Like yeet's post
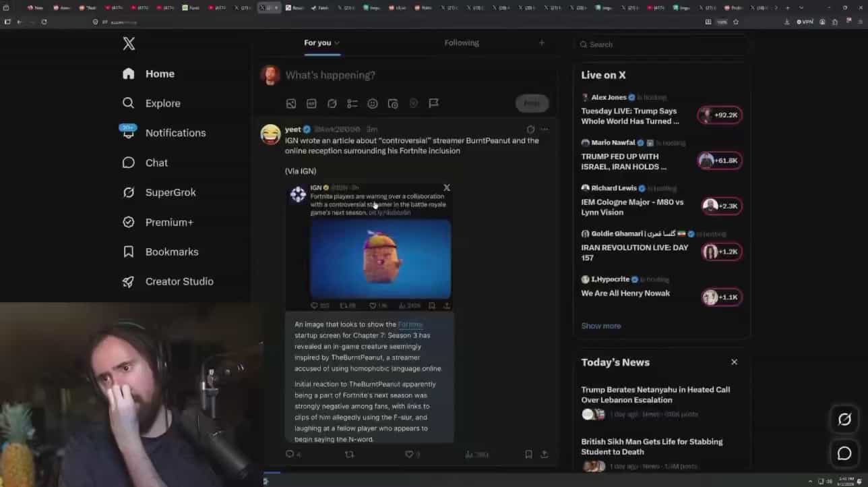The height and width of the screenshot is (487, 868). pos(412,455)
